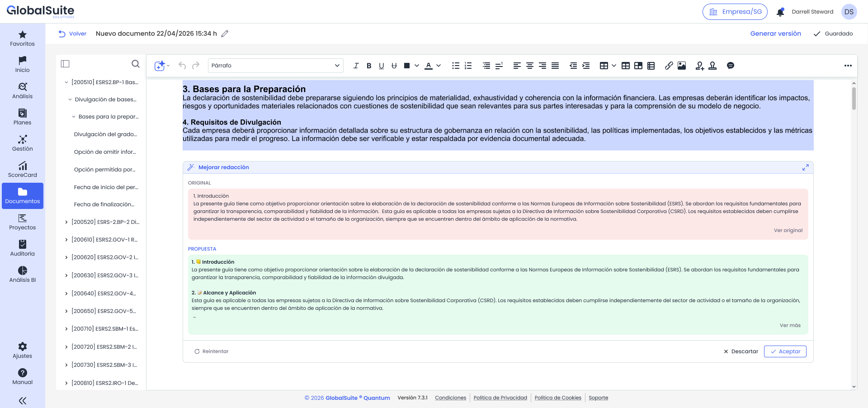Pick the black highlight color swatch

point(407,66)
